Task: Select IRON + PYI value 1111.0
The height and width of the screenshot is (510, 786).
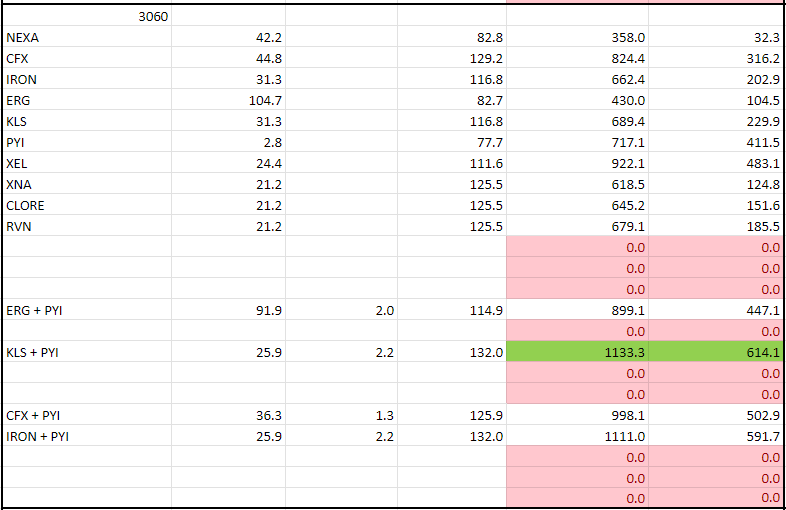Action: click(x=577, y=436)
